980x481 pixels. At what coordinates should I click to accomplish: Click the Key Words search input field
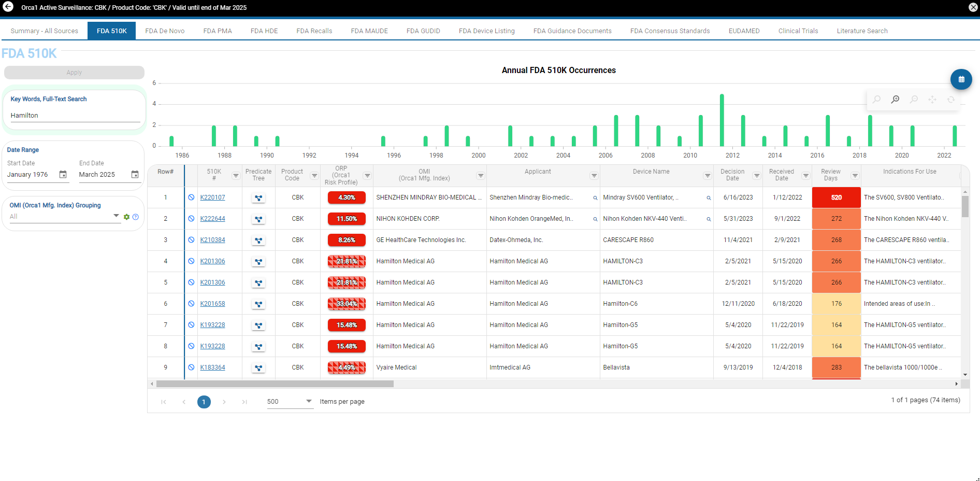(75, 116)
